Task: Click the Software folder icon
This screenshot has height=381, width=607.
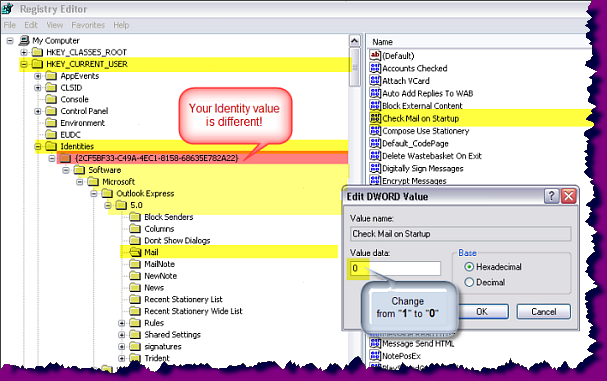Action: coord(79,170)
